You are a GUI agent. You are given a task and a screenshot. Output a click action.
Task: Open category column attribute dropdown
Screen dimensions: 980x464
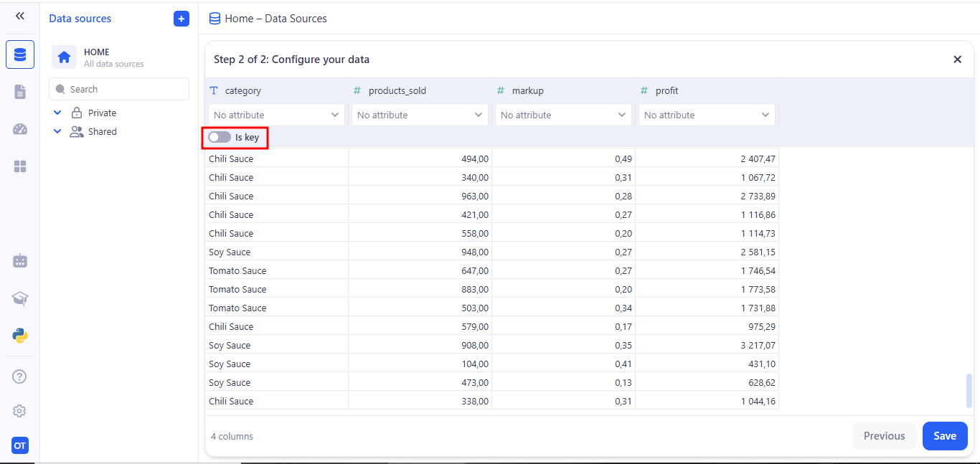(276, 115)
